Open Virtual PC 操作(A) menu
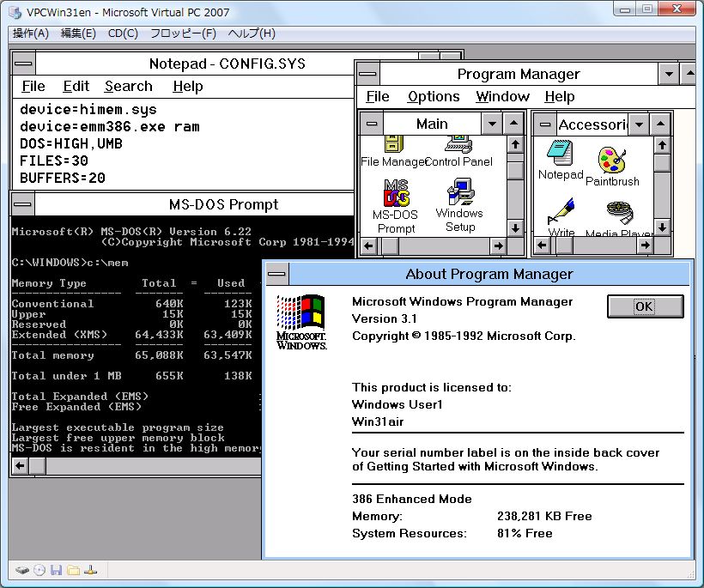Image resolution: width=704 pixels, height=588 pixels. point(31,33)
